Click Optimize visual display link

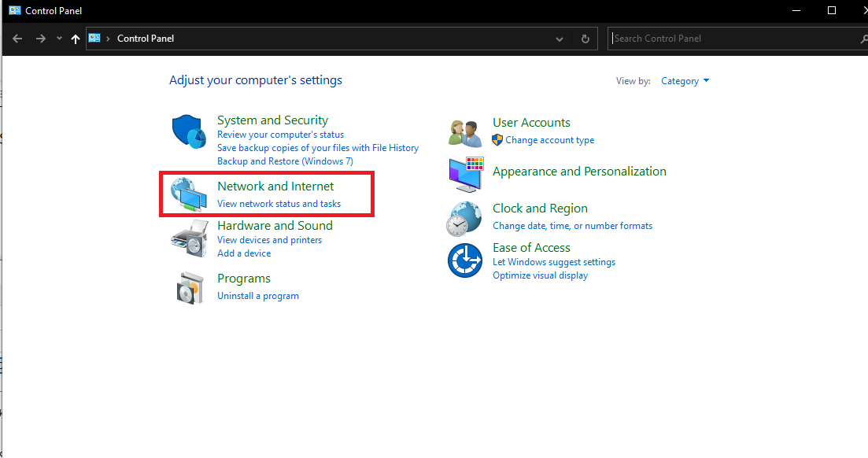541,275
